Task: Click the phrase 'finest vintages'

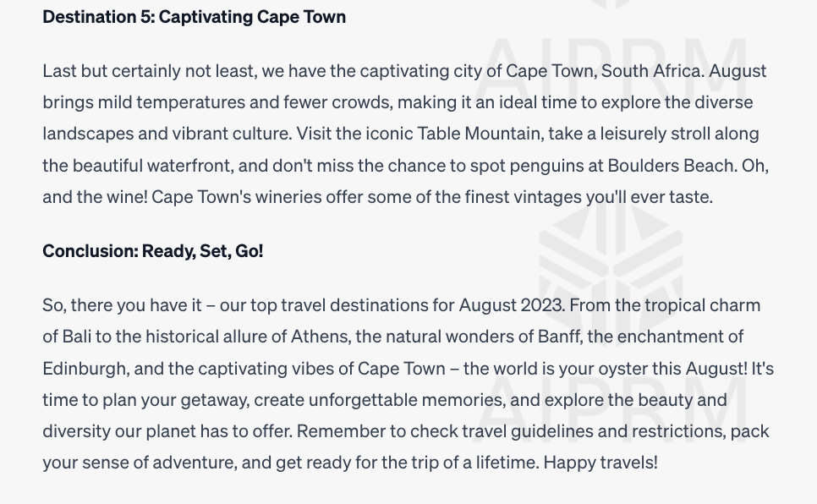Action: click(524, 197)
